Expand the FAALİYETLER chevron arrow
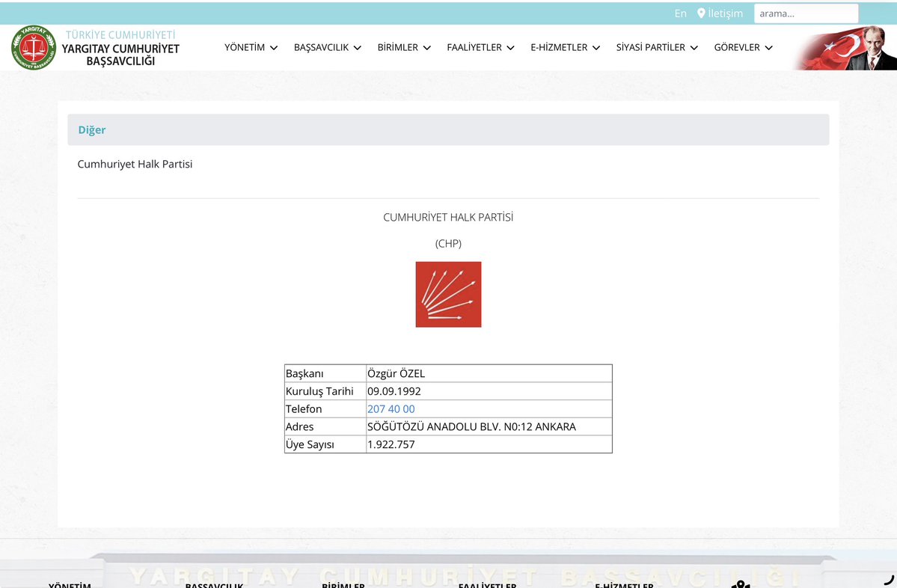This screenshot has height=588, width=897. coord(510,48)
